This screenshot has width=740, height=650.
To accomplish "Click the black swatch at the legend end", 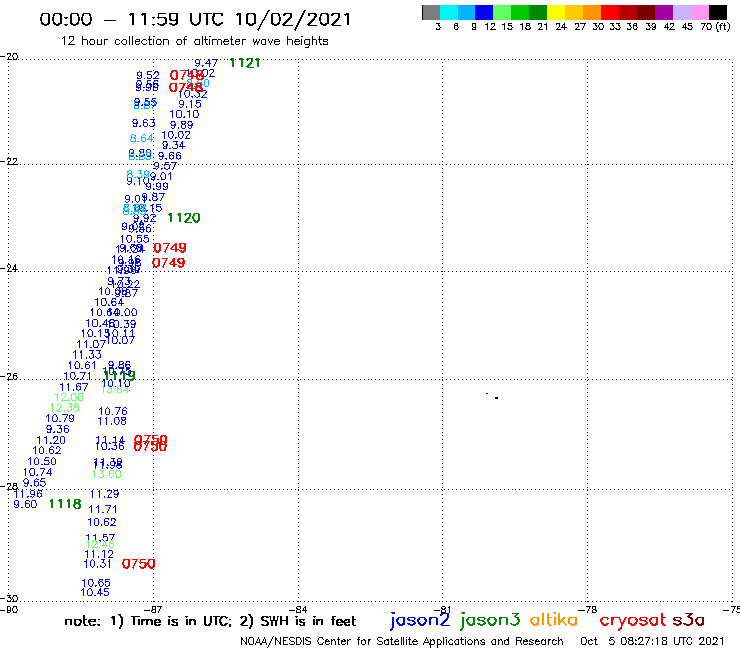I will (x=717, y=12).
